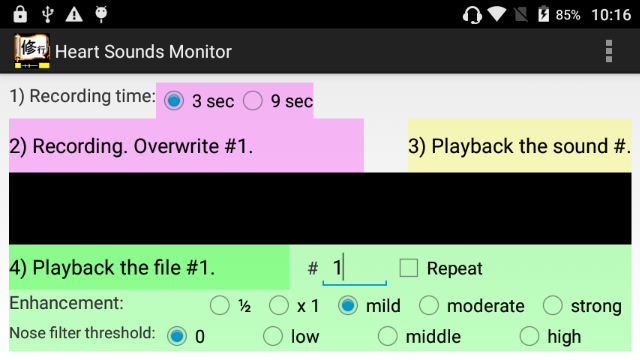Select 3 sec recording time
This screenshot has width=640, height=360.
coord(199,101)
